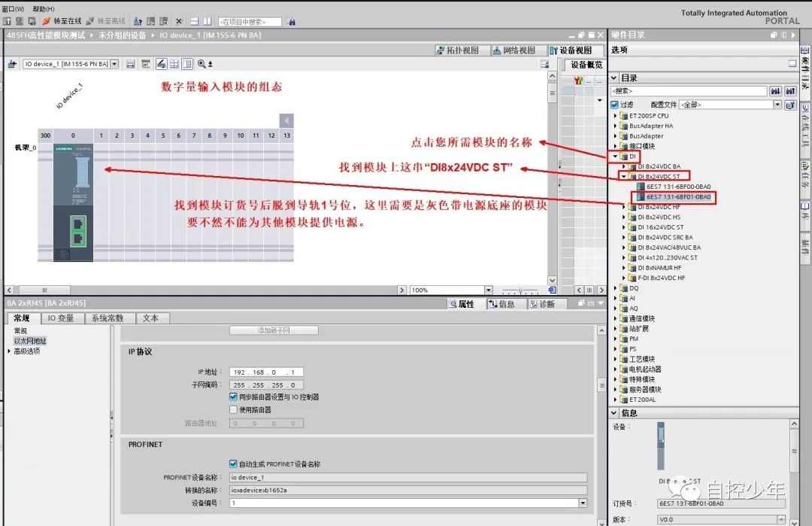Open the 100% zoom level dropdown
Screen dimensions: 812x526
click(x=488, y=290)
